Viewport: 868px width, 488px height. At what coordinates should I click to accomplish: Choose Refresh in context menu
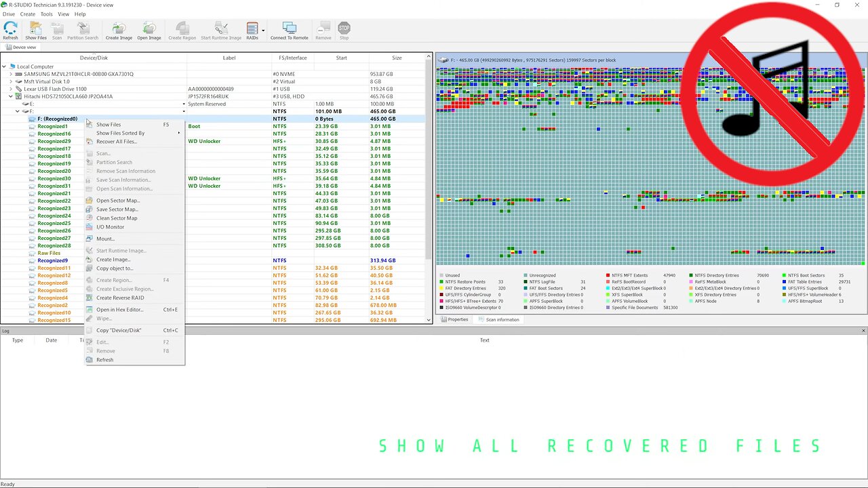[134, 360]
